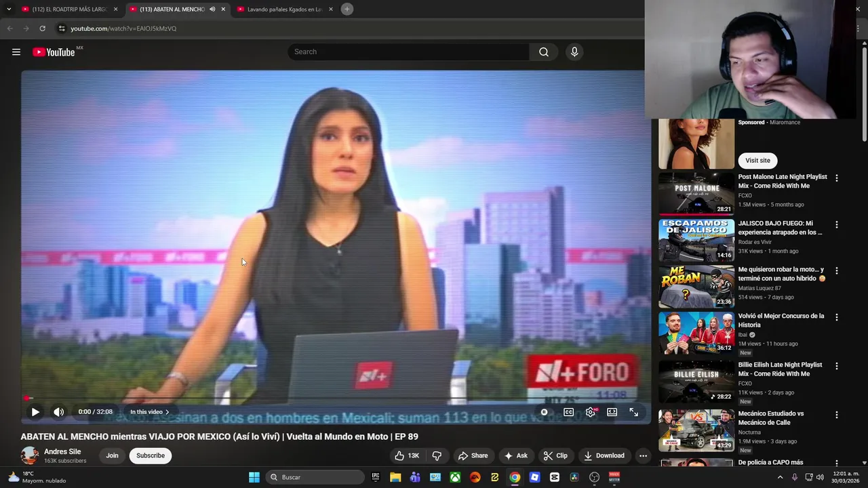Expand the 'In this video' chapters
The image size is (868, 488).
150,412
